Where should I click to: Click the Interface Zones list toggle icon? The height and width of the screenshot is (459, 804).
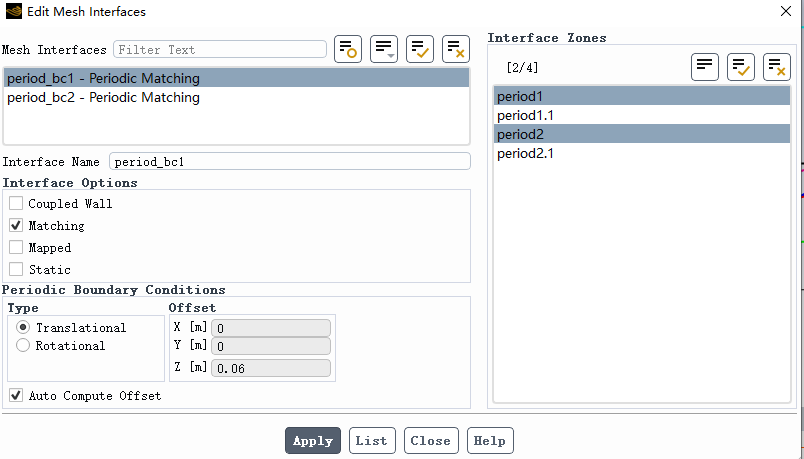pos(705,67)
